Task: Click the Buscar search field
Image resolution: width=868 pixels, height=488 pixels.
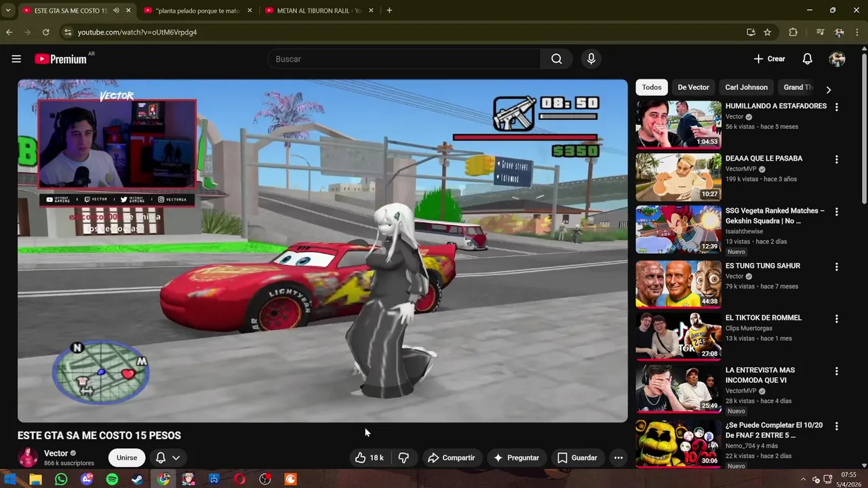Action: pyautogui.click(x=404, y=59)
